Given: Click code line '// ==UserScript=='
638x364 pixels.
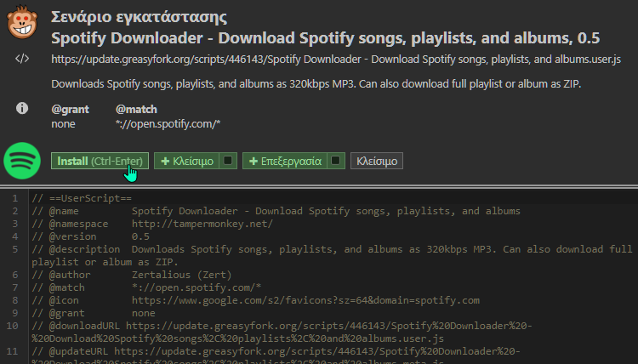Looking at the screenshot, I should pyautogui.click(x=82, y=198).
